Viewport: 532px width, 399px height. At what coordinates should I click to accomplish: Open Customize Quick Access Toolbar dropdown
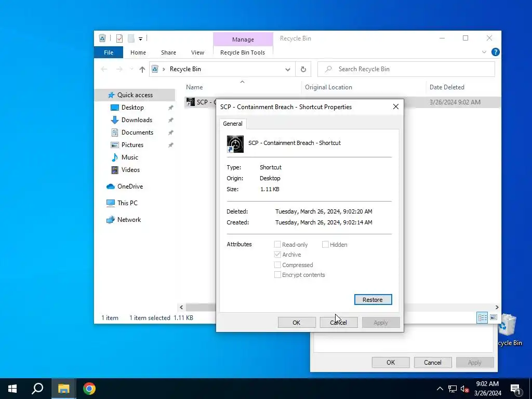(x=140, y=38)
